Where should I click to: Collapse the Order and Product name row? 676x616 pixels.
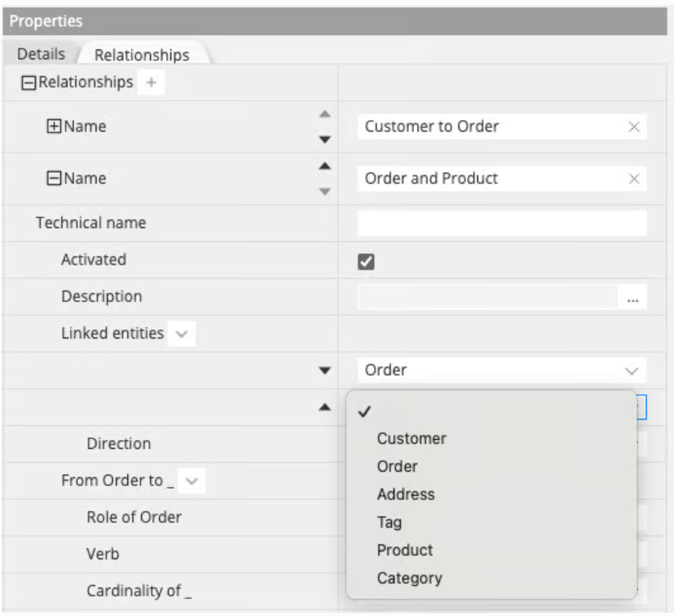pos(54,179)
